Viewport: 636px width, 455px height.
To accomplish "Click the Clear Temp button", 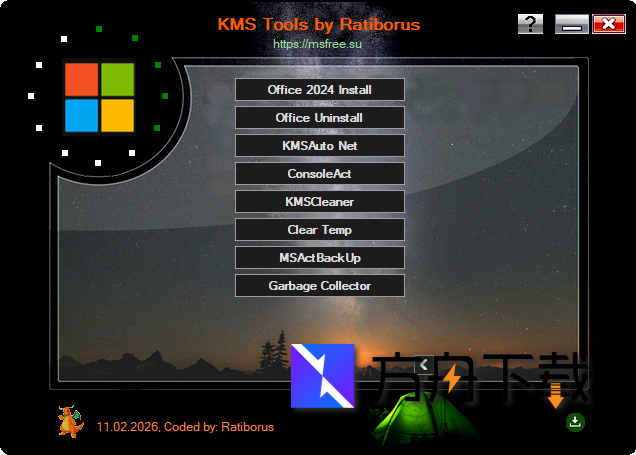I will pyautogui.click(x=320, y=230).
